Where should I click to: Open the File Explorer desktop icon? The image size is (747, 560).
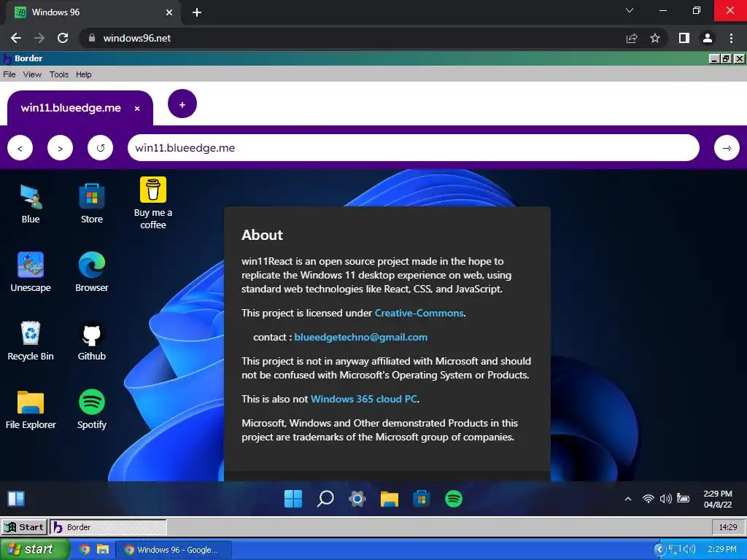31,410
